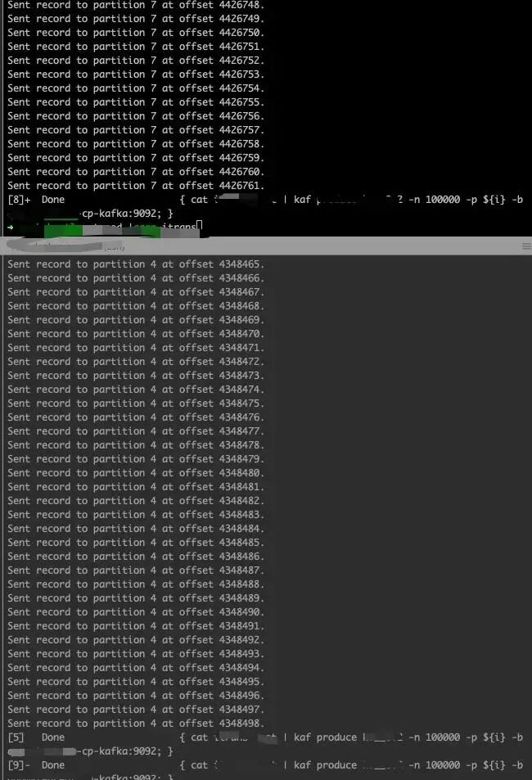
Task: Select line with offset 4426752
Action: pyautogui.click(x=136, y=61)
